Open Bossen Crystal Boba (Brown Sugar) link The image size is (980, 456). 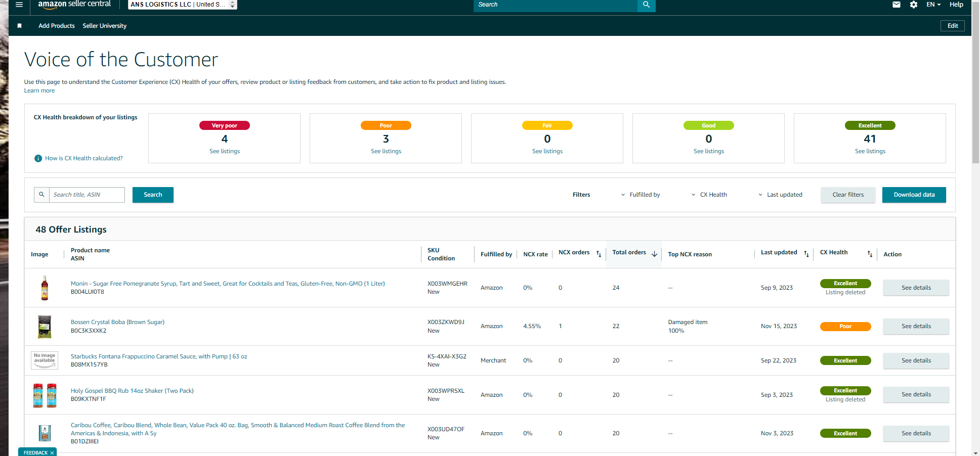pos(117,322)
